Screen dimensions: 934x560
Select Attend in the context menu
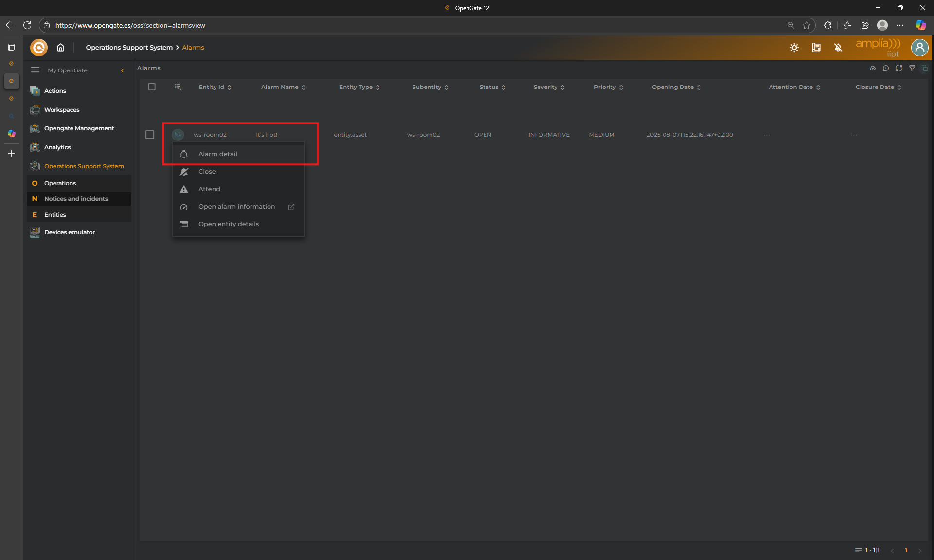[x=209, y=189]
